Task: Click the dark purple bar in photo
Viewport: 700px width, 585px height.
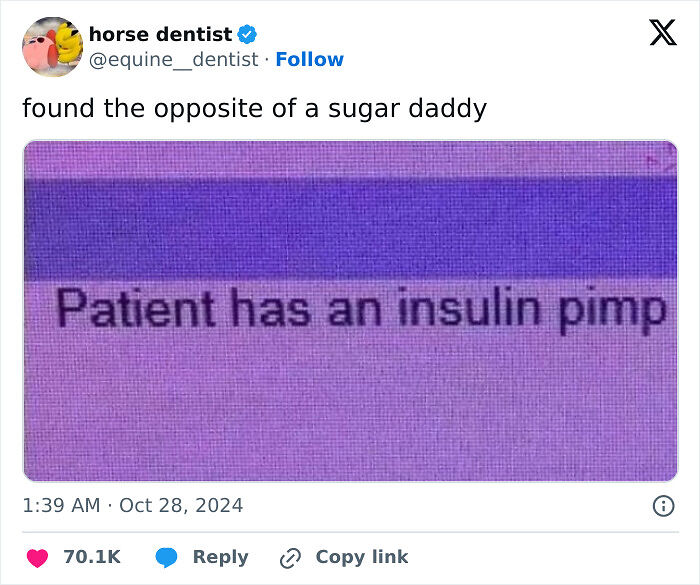Action: (x=350, y=228)
